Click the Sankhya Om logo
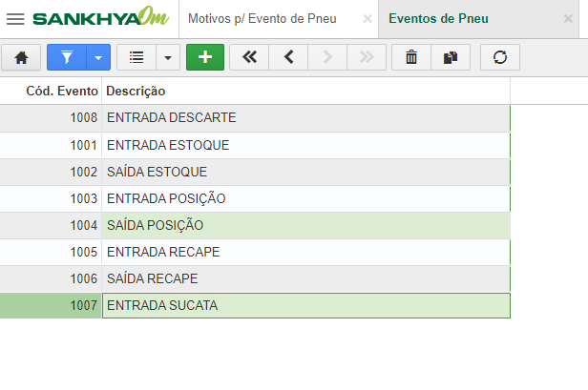588x390 pixels. point(100,17)
